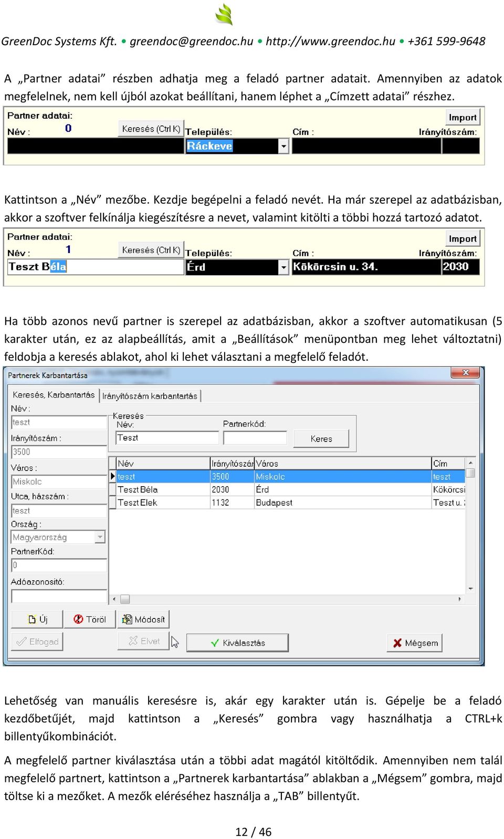Click the empty Adóazonosító field
This screenshot has height=839, width=504.
[x=59, y=596]
